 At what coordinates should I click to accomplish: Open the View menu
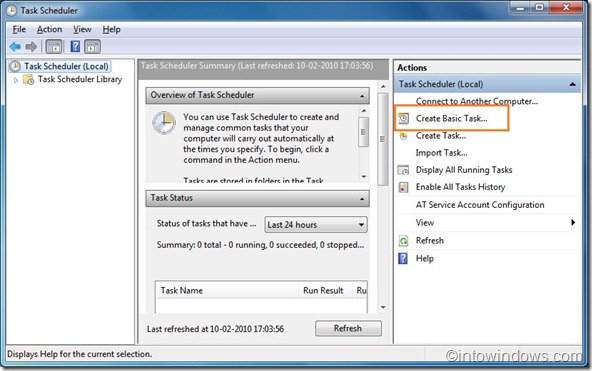point(82,29)
